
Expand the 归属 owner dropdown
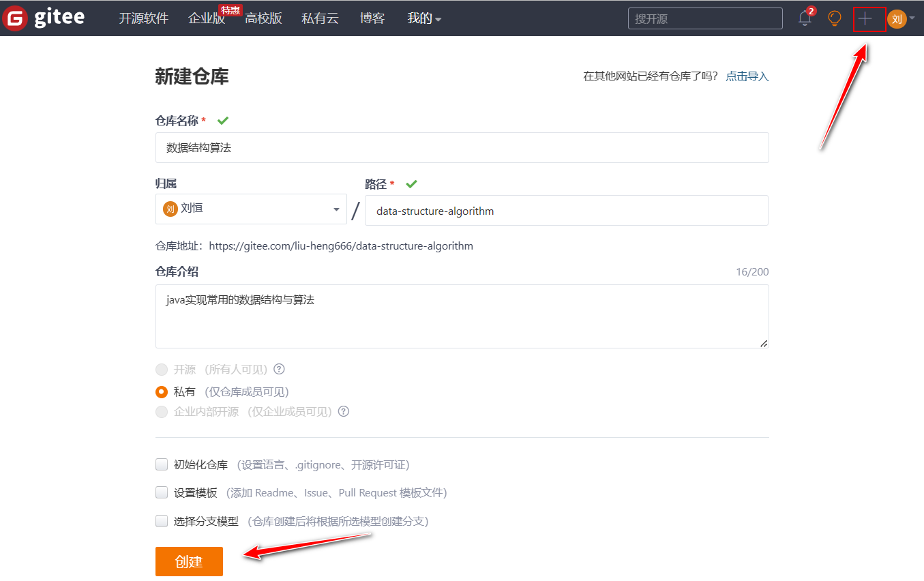251,209
